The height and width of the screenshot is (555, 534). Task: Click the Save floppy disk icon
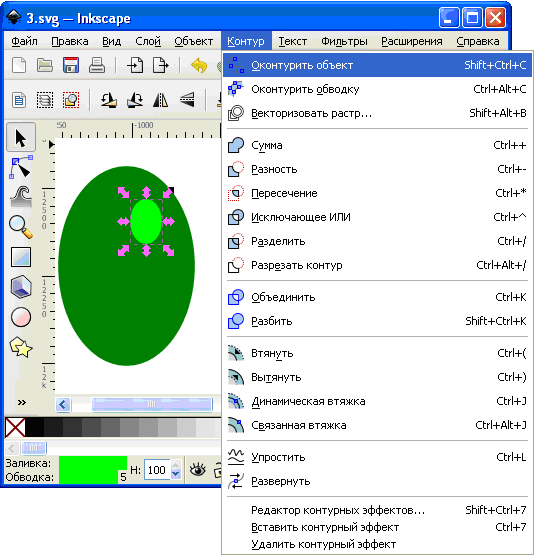[x=71, y=65]
